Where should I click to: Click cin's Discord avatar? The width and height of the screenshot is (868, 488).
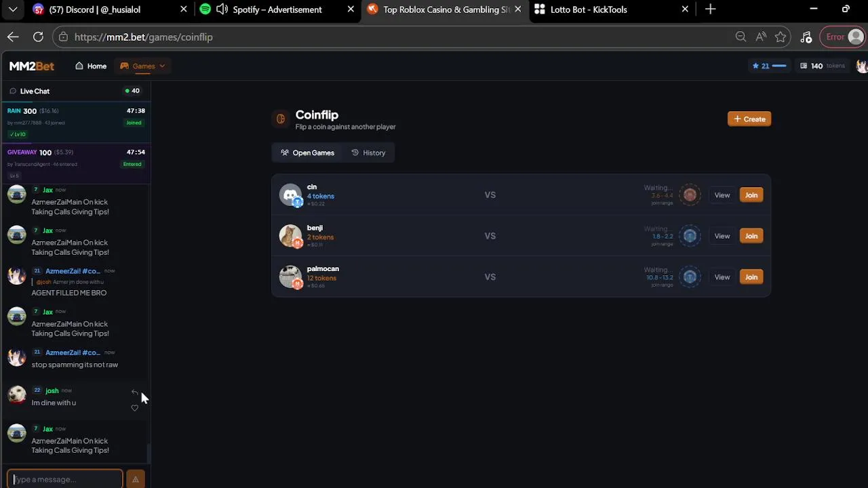point(290,195)
